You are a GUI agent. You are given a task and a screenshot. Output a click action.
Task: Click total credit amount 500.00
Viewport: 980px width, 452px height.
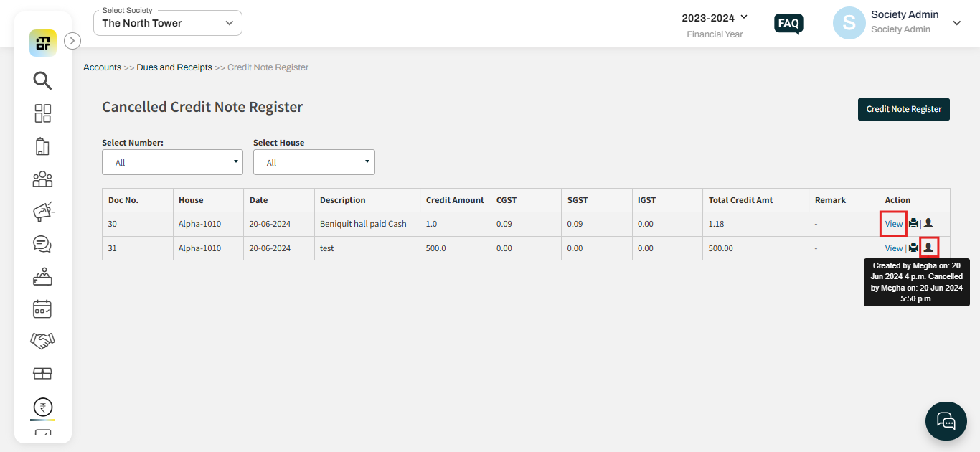pos(720,248)
